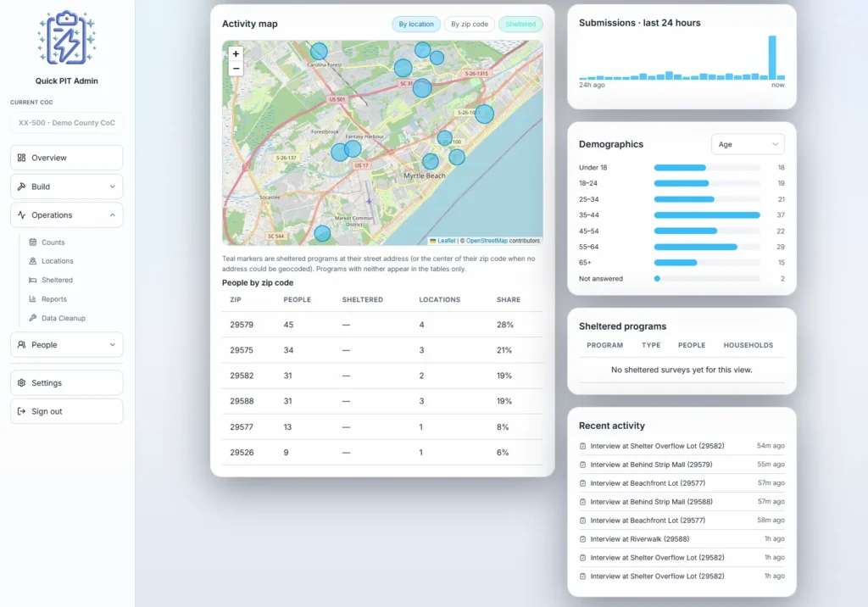Click the map marker near SC 544
This screenshot has height=607, width=868.
[x=322, y=234]
